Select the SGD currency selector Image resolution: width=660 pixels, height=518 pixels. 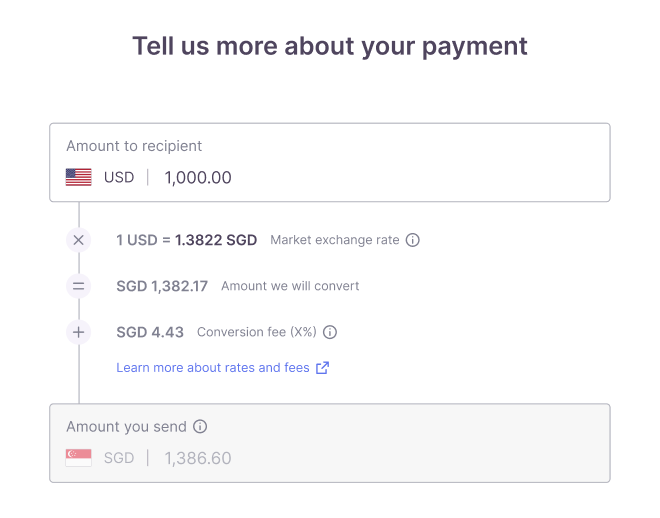[118, 458]
